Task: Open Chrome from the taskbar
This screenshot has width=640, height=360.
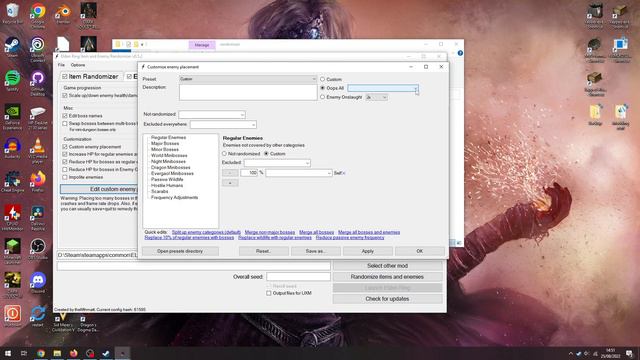Action: point(40,353)
